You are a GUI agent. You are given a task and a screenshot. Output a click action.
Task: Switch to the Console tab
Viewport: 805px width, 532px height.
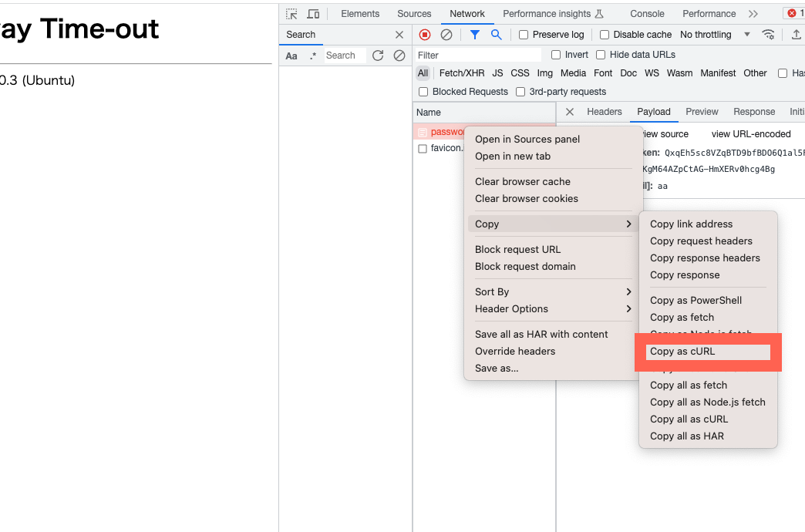click(x=647, y=14)
